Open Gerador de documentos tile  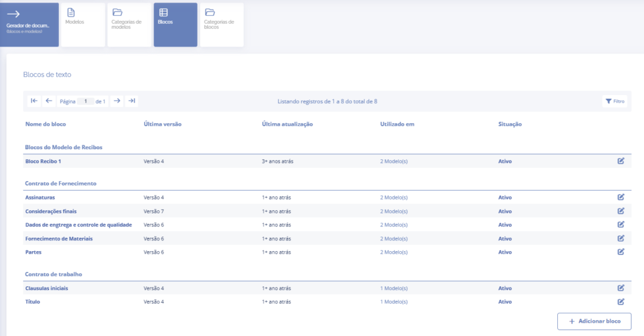30,25
